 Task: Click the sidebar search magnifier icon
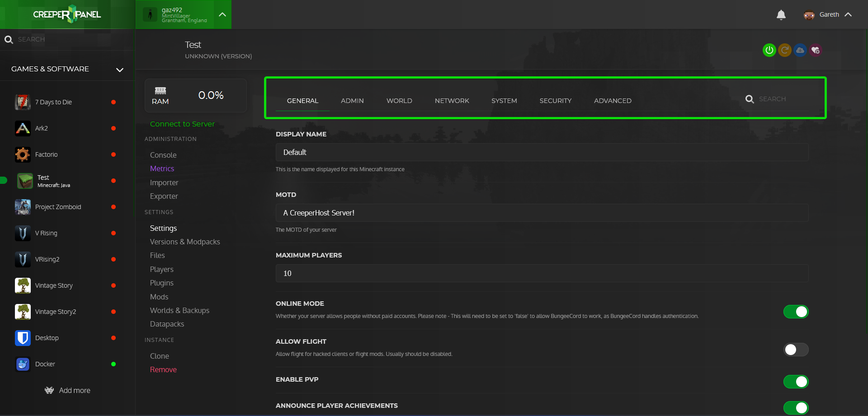pos(9,40)
